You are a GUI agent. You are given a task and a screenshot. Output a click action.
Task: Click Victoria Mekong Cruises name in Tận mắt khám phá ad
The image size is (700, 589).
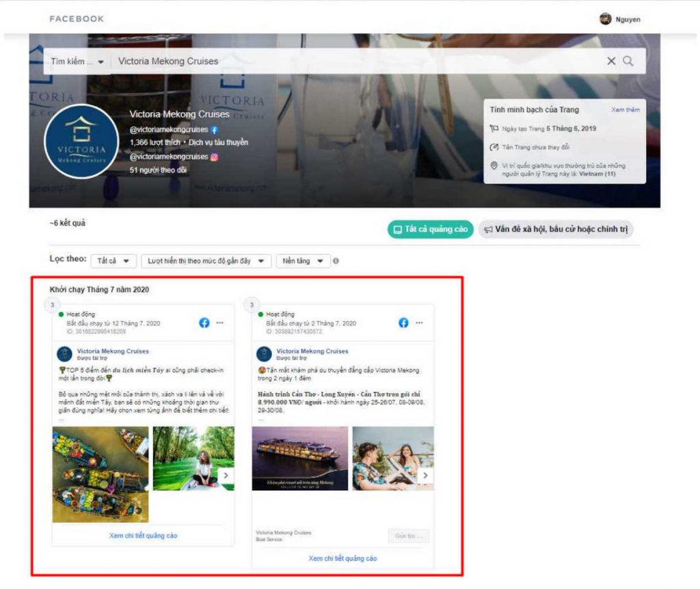[x=312, y=351]
